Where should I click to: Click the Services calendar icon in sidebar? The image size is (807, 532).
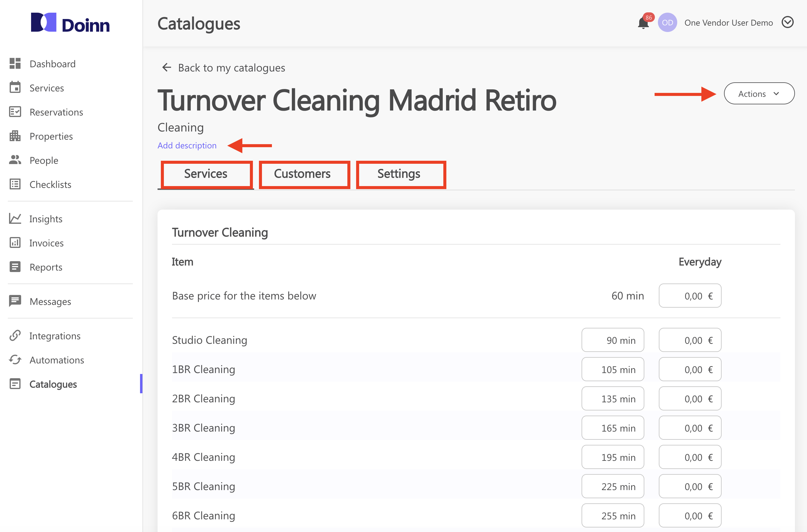pos(15,87)
